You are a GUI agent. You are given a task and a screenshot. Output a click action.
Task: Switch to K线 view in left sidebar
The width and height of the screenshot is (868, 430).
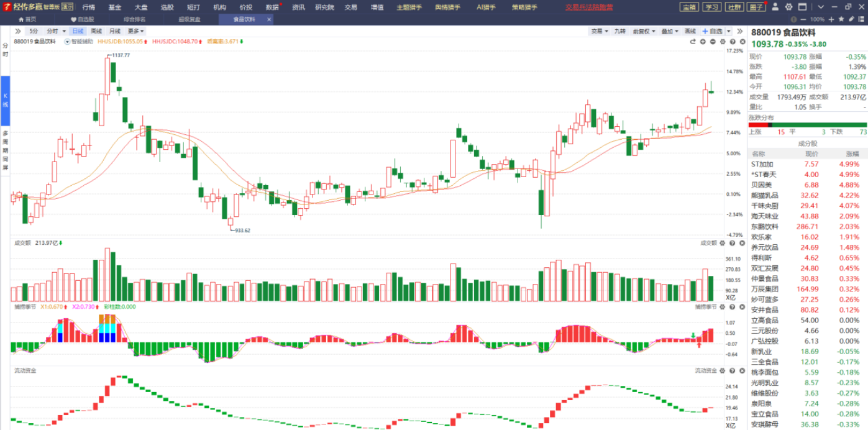tap(5, 99)
